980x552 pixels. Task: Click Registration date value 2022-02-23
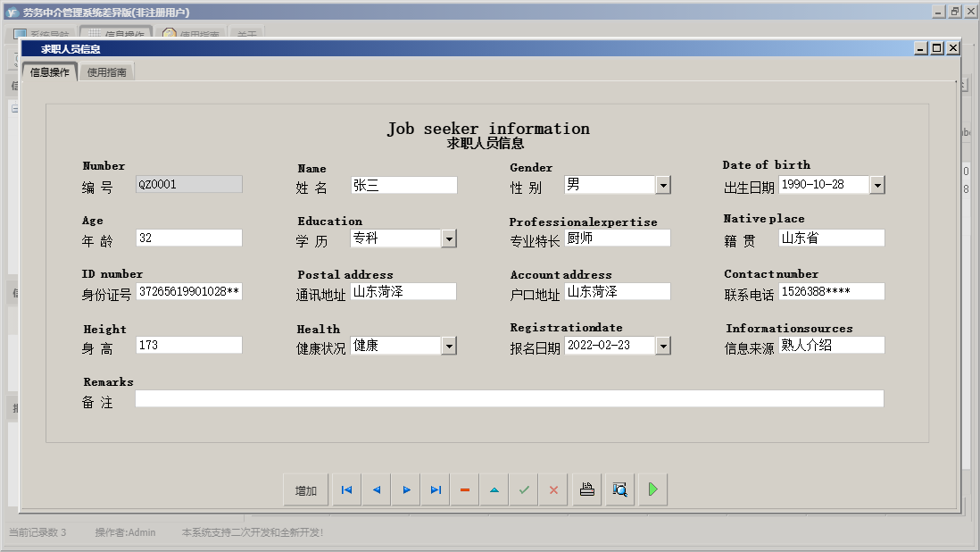pyautogui.click(x=610, y=346)
